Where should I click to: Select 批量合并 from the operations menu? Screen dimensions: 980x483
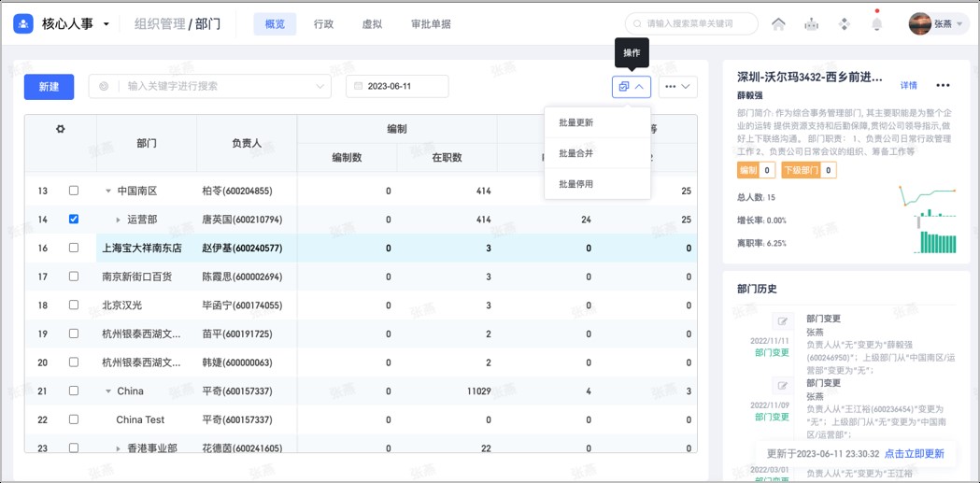[x=576, y=153]
